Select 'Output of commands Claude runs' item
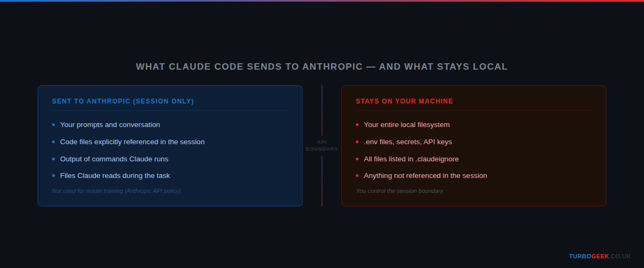The height and width of the screenshot is (268, 644). 114,159
